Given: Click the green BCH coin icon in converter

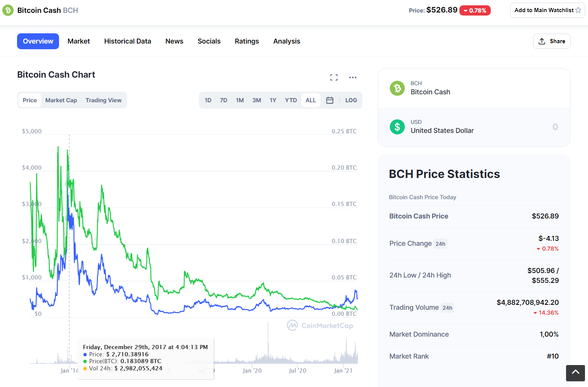Looking at the screenshot, I should [x=397, y=88].
